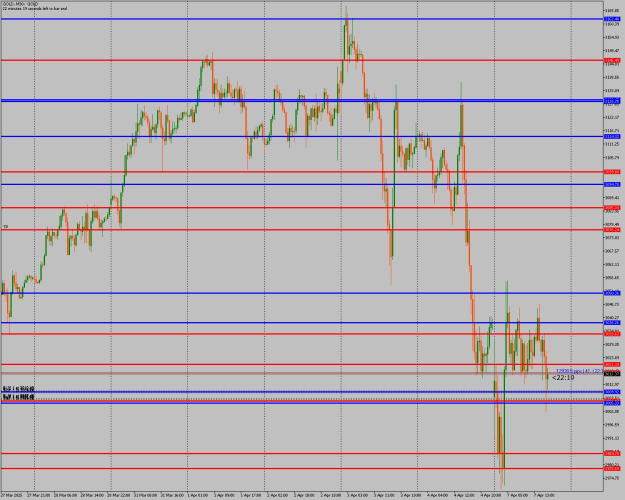Click the 3012.97 price scale value
This screenshot has width=625, height=500.
[612, 384]
